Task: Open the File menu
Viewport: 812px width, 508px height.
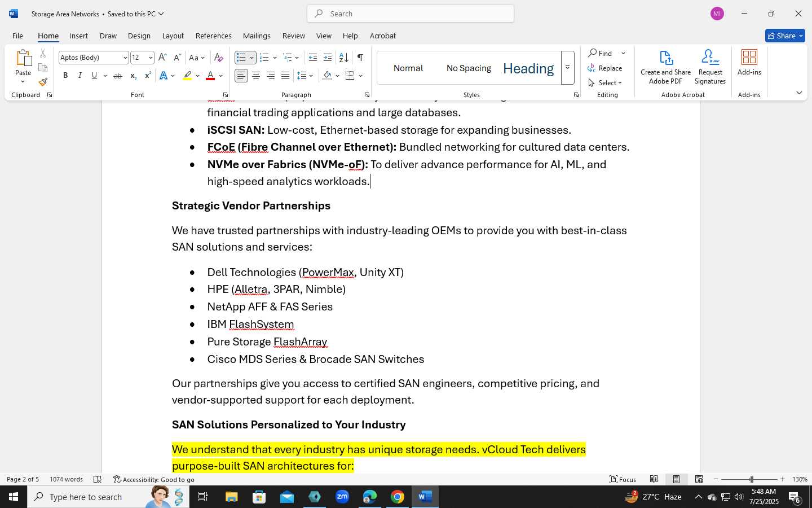Action: tap(17, 36)
